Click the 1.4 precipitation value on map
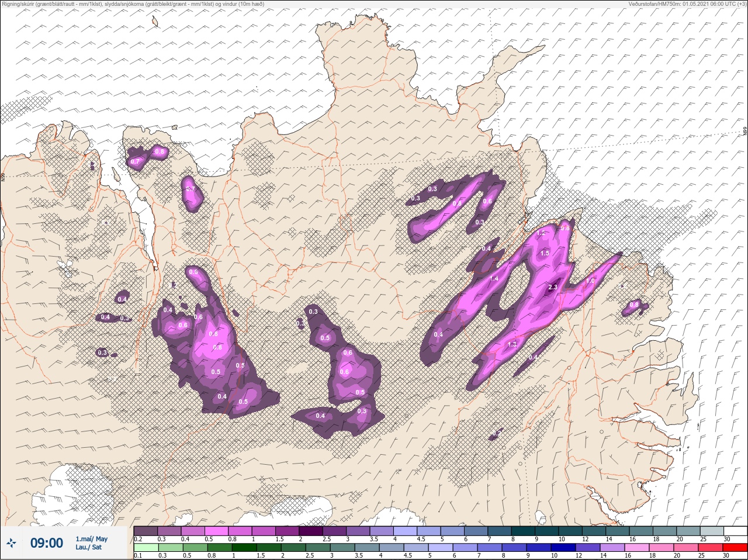Viewport: 748px width, 560px height. tap(494, 279)
